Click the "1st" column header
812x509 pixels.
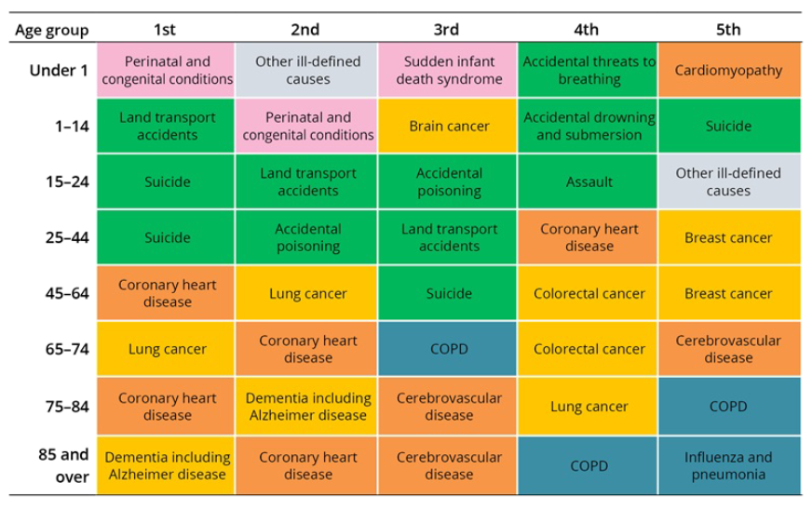click(167, 29)
